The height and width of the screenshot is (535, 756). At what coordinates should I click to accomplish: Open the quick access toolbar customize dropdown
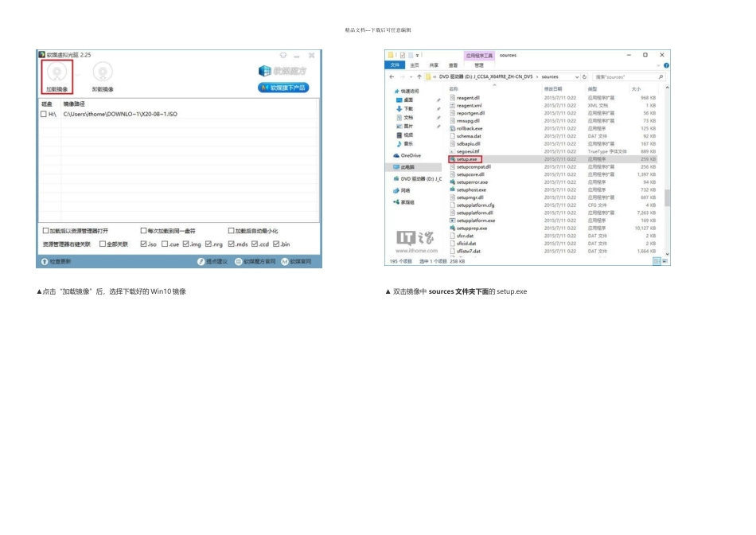[418, 56]
